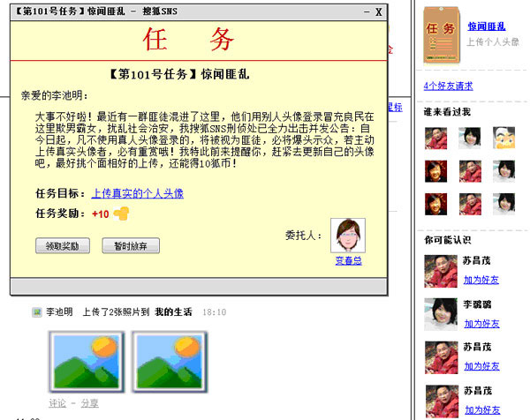The height and width of the screenshot is (420, 530).
Task: Click the 狐币 coin reward icon
Action: pyautogui.click(x=121, y=214)
